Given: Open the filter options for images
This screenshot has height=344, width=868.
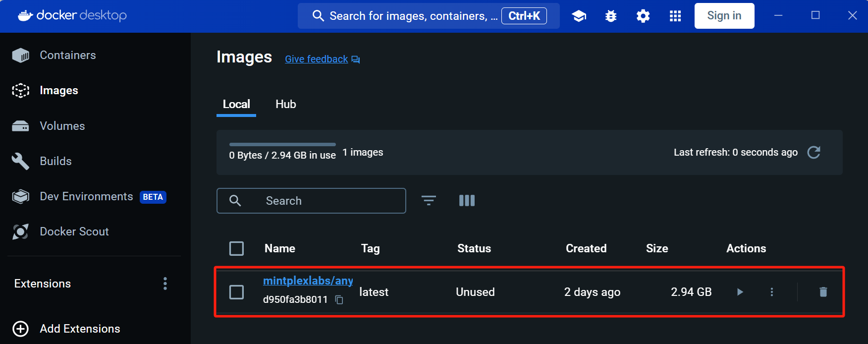Looking at the screenshot, I should pyautogui.click(x=428, y=201).
